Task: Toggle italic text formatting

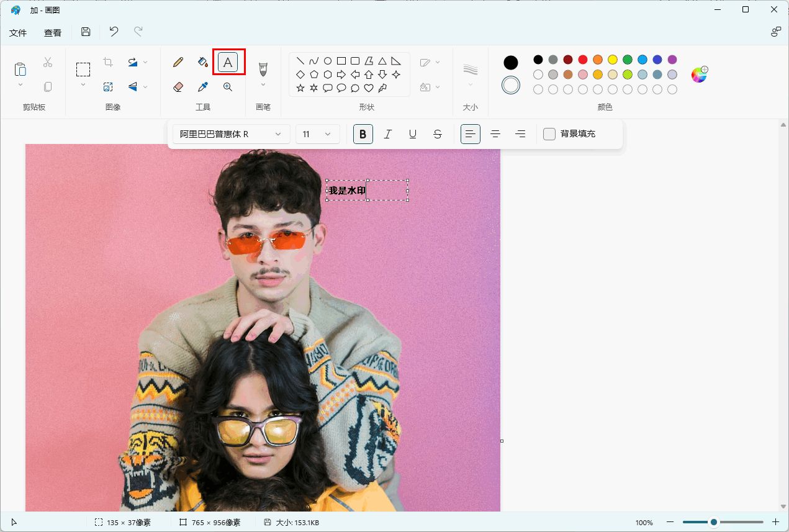Action: coord(388,134)
